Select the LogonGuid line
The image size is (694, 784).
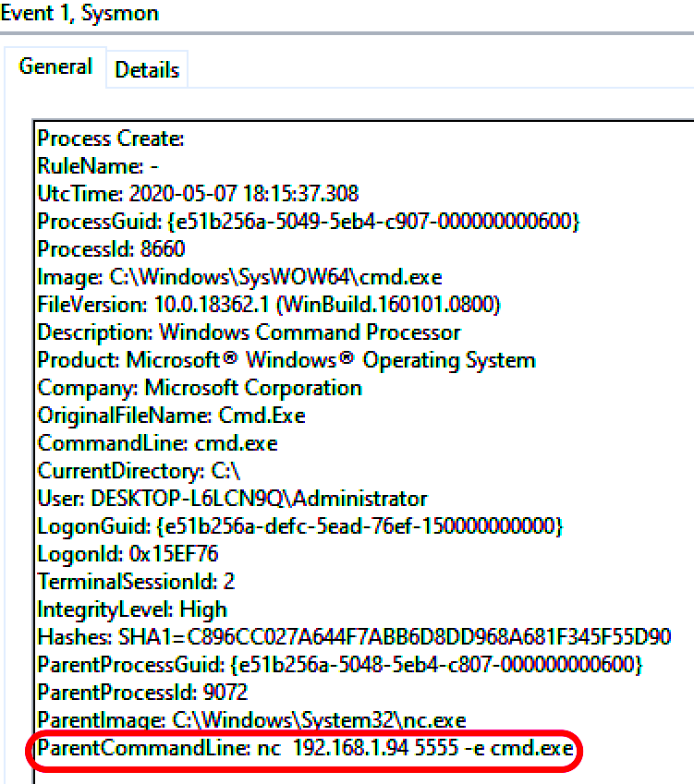pos(300,526)
